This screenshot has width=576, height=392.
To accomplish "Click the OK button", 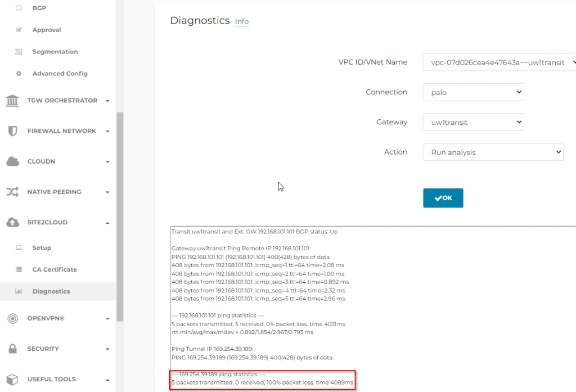I will coord(443,198).
